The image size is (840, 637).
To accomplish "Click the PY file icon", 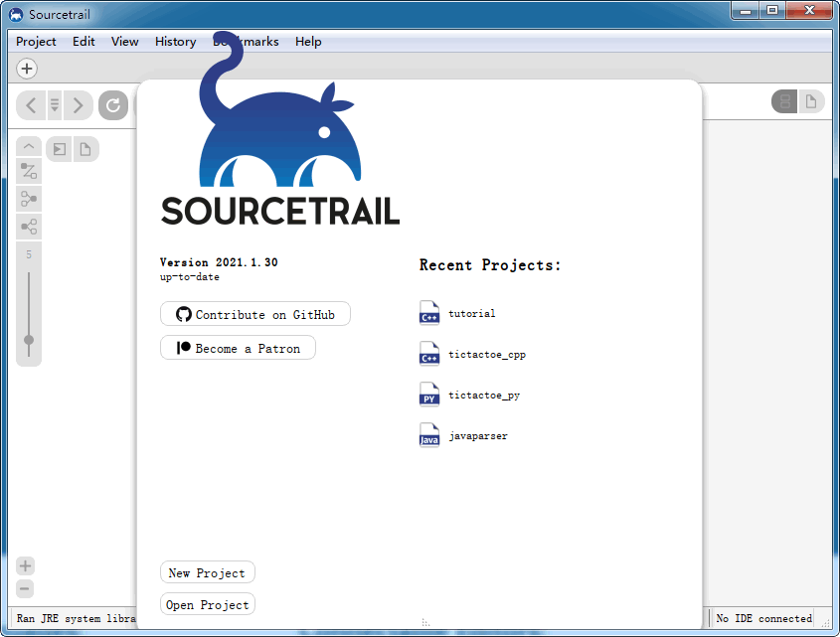I will click(429, 395).
